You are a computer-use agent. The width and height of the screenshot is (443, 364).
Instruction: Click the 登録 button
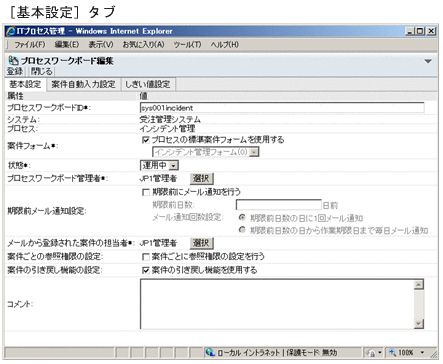coord(15,71)
